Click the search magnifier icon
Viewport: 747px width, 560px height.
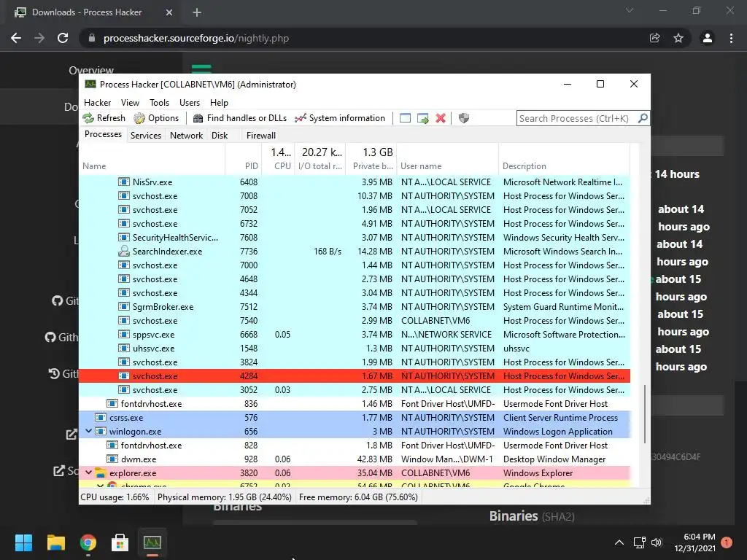coord(643,118)
